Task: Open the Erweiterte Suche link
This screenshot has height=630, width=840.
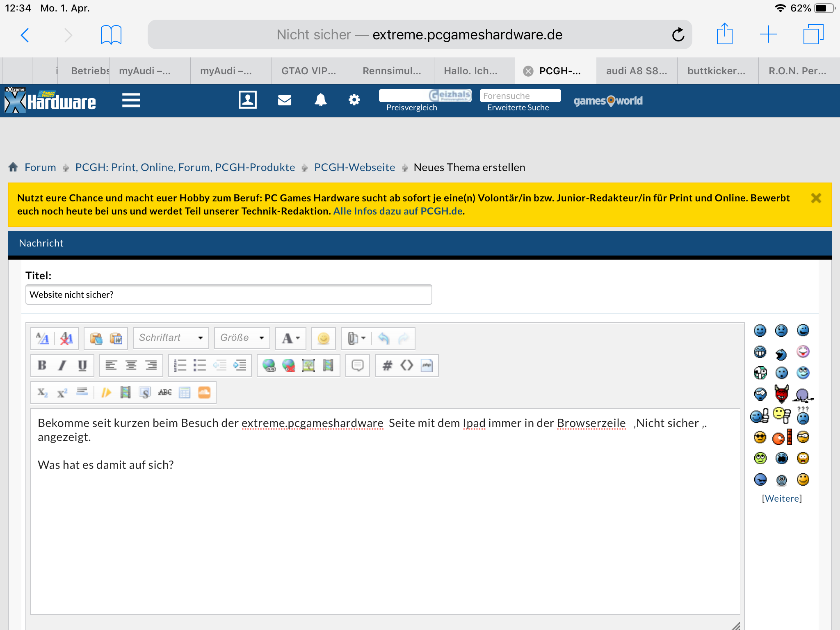Action: pyautogui.click(x=518, y=107)
